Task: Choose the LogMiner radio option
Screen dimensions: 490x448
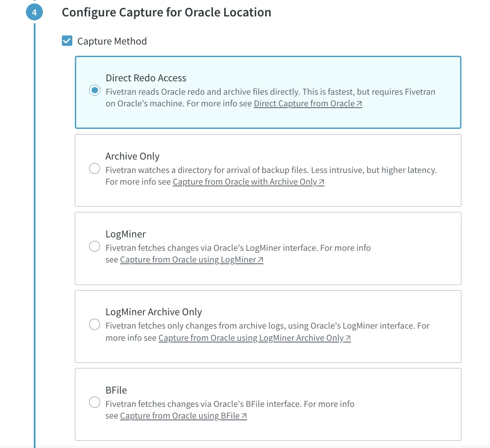Action: (94, 247)
